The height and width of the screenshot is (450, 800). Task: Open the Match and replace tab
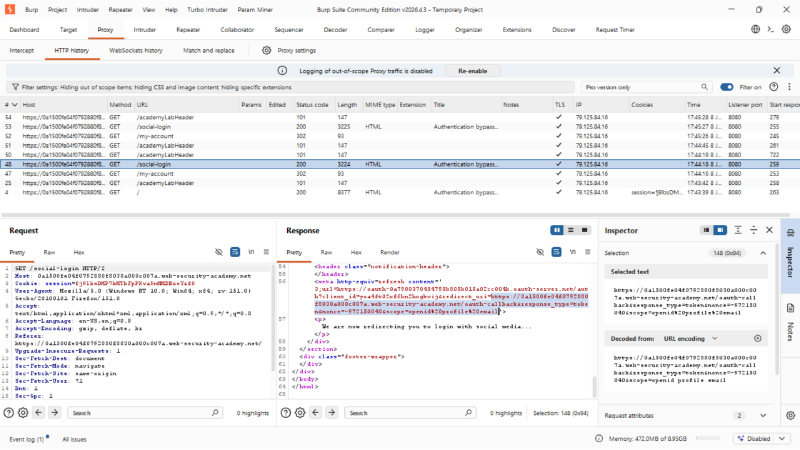[x=209, y=50]
